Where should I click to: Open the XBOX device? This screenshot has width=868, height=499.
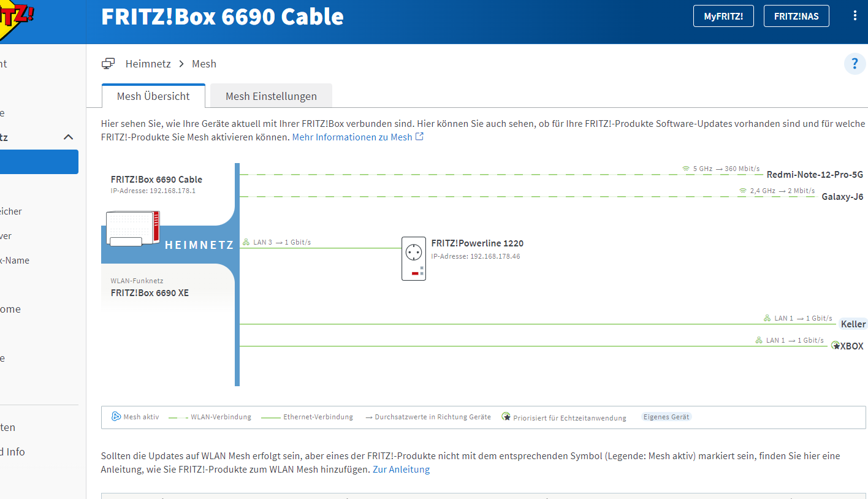pos(852,346)
